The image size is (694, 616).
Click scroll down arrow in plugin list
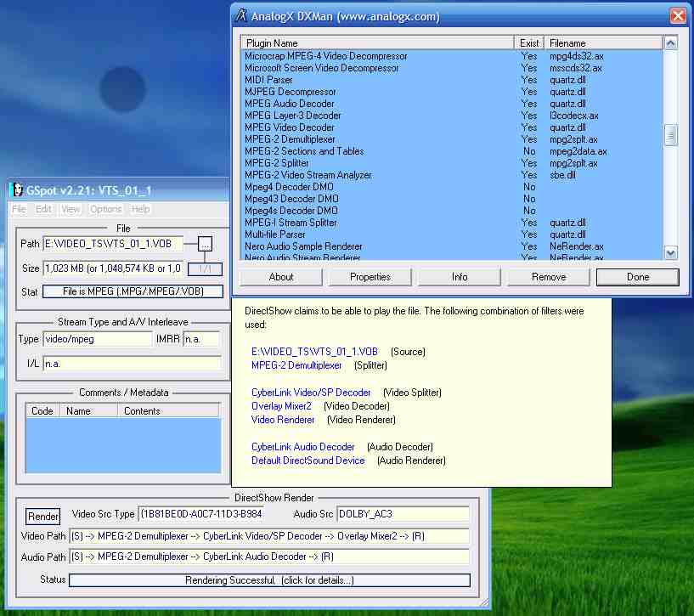670,253
